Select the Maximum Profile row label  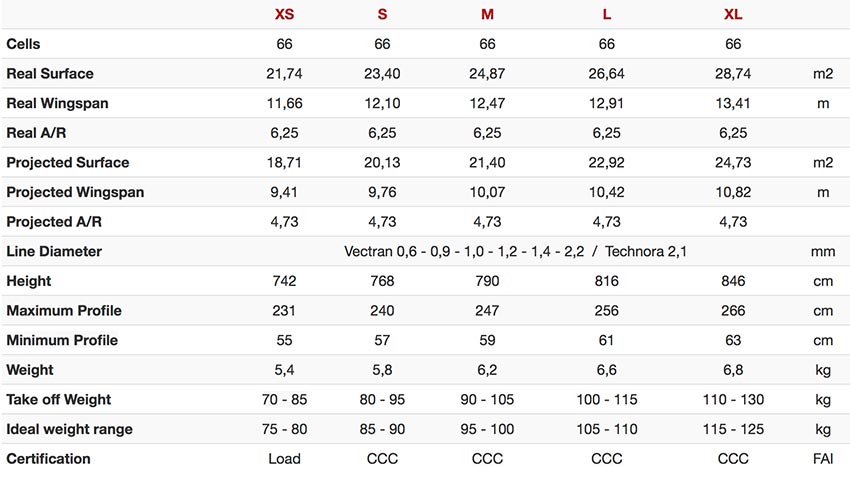[x=64, y=311]
